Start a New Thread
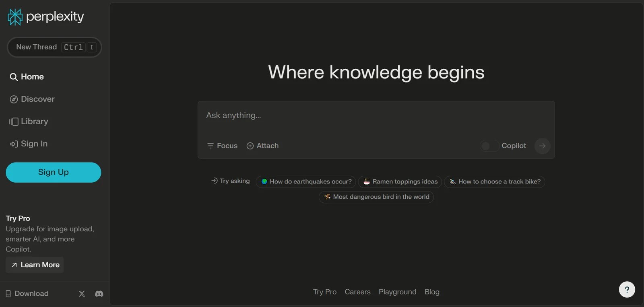The image size is (644, 307). (x=54, y=47)
